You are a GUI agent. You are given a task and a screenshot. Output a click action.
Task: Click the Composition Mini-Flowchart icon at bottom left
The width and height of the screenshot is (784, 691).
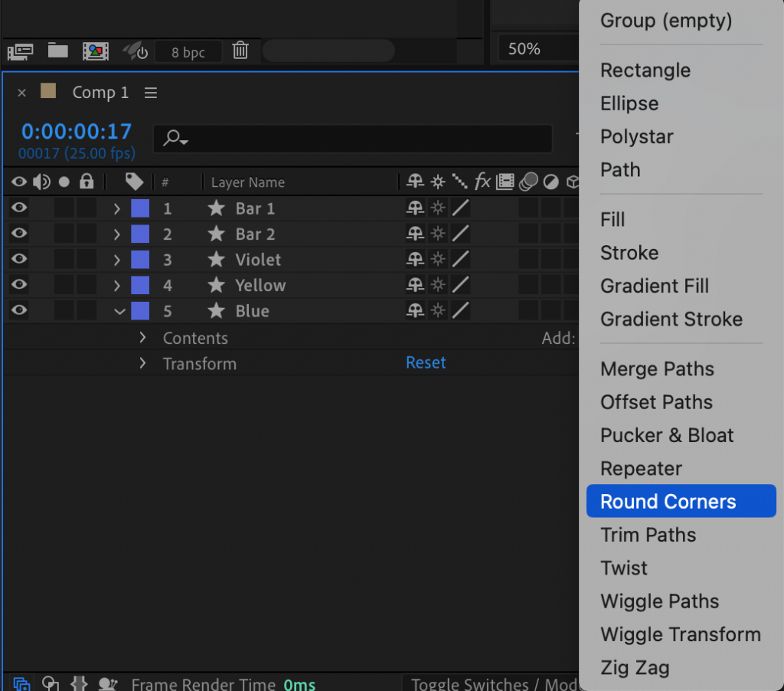click(21, 683)
